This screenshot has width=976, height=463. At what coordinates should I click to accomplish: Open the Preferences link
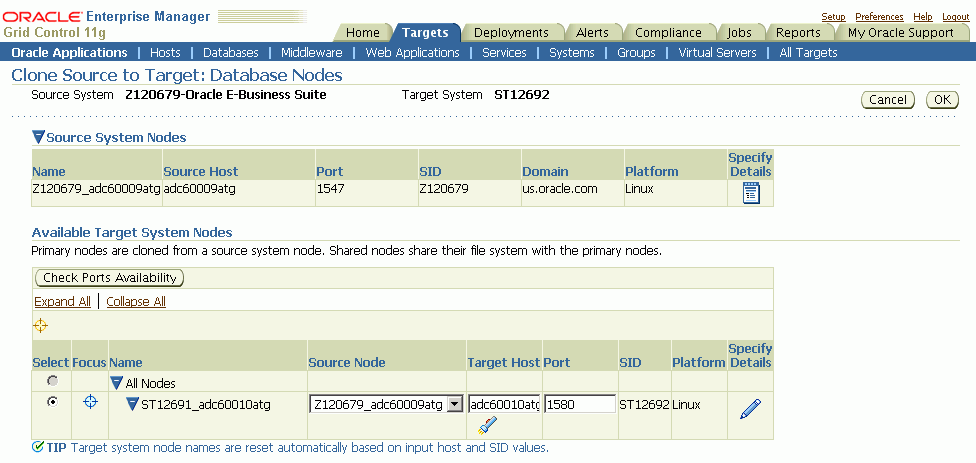click(879, 17)
